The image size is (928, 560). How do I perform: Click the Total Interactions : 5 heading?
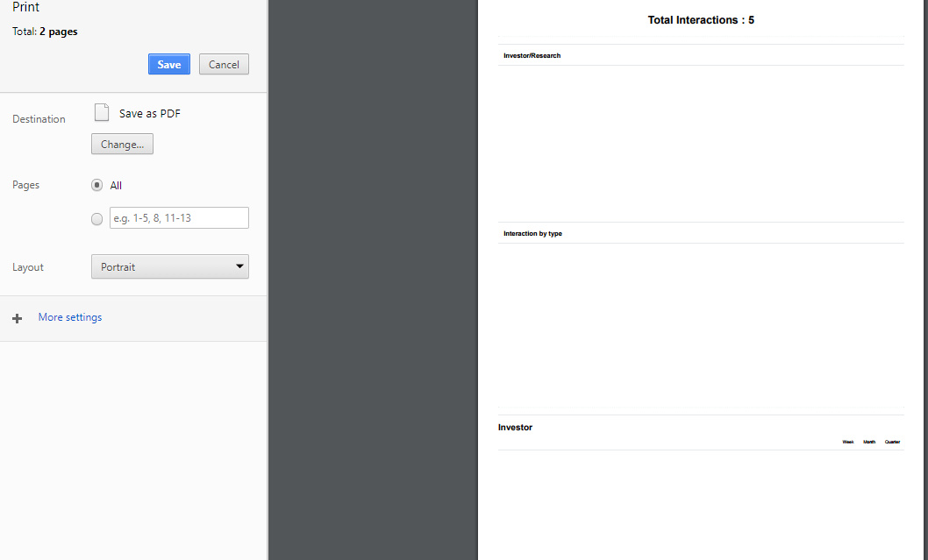tap(701, 19)
